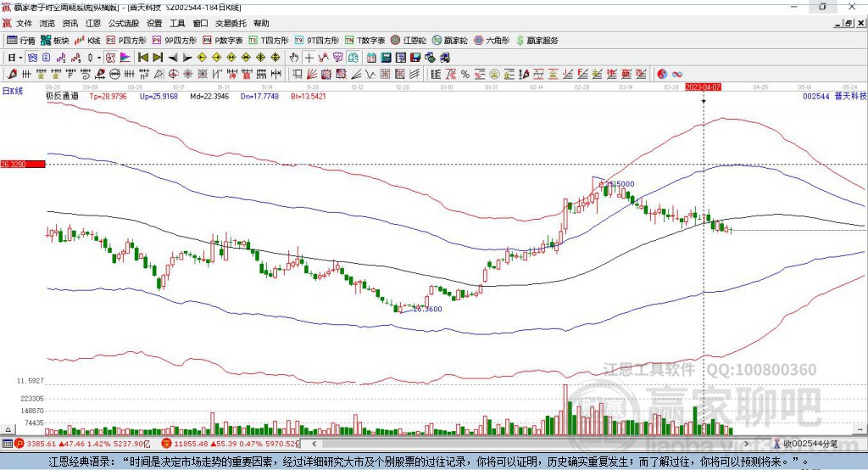Select the hand pan tool
Viewport: 868px width, 470px height.
point(294,58)
